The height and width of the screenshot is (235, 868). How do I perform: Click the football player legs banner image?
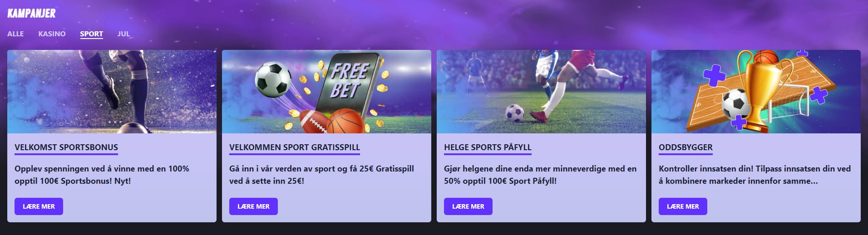coord(112,92)
